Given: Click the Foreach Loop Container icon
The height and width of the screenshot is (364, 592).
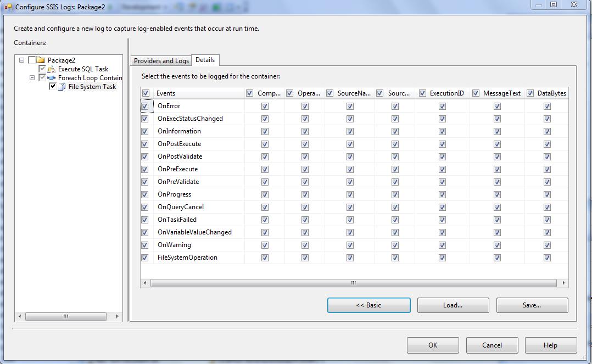Looking at the screenshot, I should [52, 78].
